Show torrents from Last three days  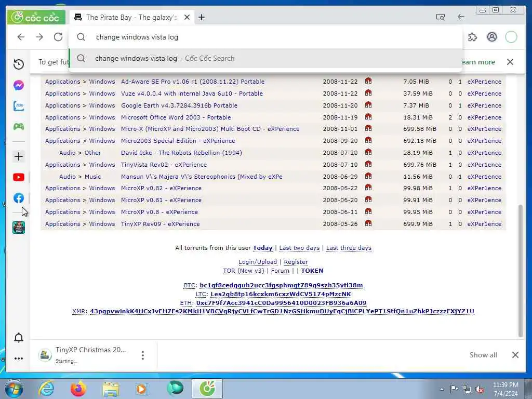pos(349,248)
